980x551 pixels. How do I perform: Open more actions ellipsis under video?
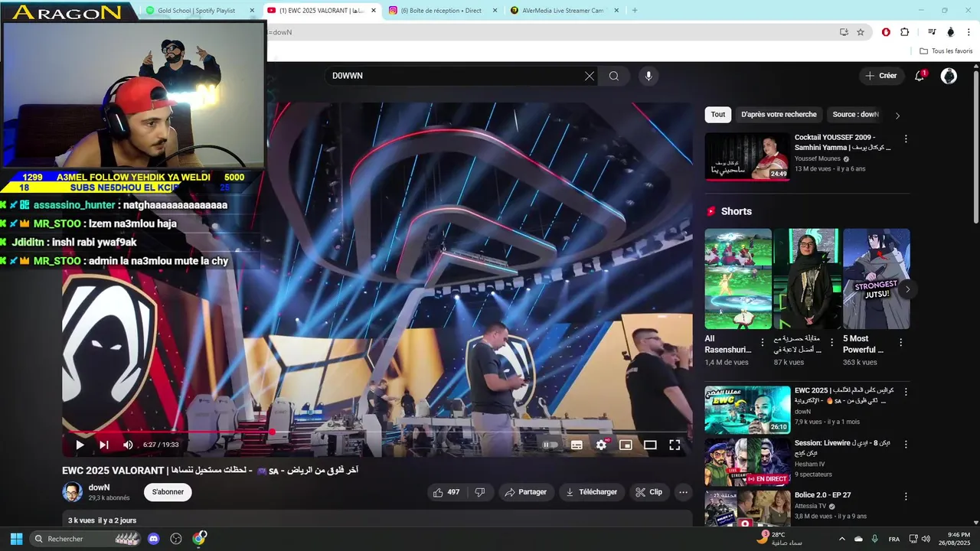[683, 492]
